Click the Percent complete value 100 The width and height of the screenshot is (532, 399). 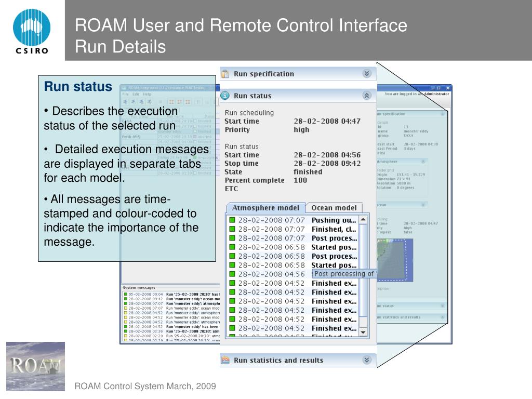pos(300,180)
